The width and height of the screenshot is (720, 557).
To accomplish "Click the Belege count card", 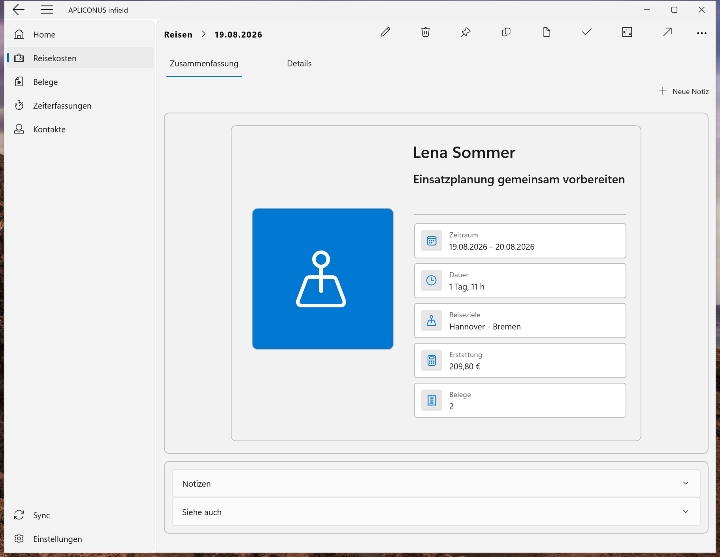I will coord(520,400).
